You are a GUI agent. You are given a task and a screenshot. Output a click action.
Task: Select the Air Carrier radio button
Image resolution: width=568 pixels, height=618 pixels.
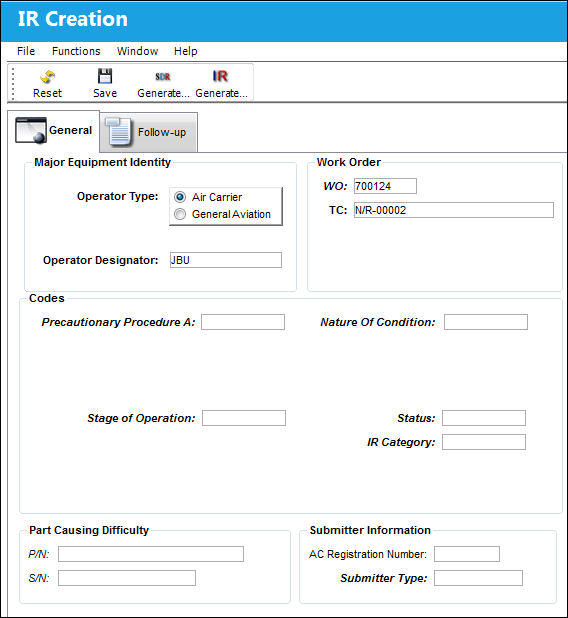point(180,197)
